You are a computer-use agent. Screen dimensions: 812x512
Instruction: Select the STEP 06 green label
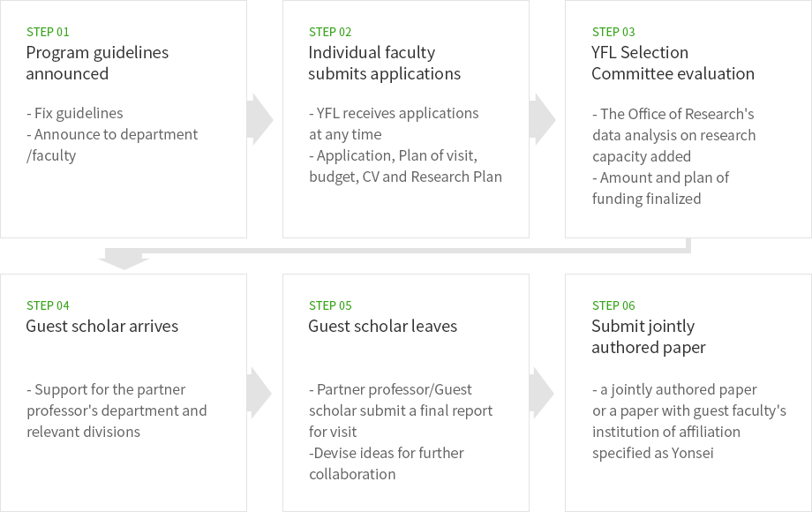[613, 306]
